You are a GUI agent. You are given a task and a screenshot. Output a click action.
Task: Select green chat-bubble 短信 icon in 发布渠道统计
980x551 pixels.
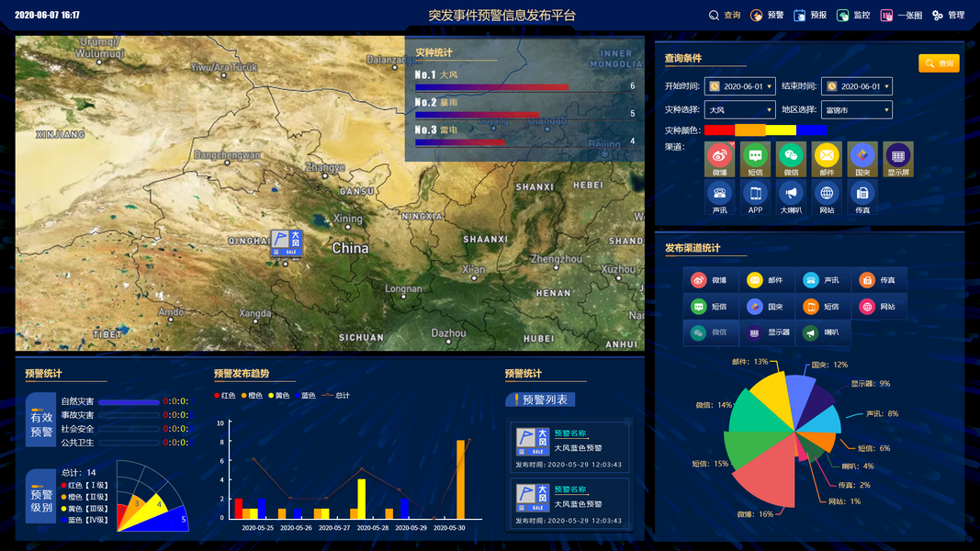(x=698, y=307)
